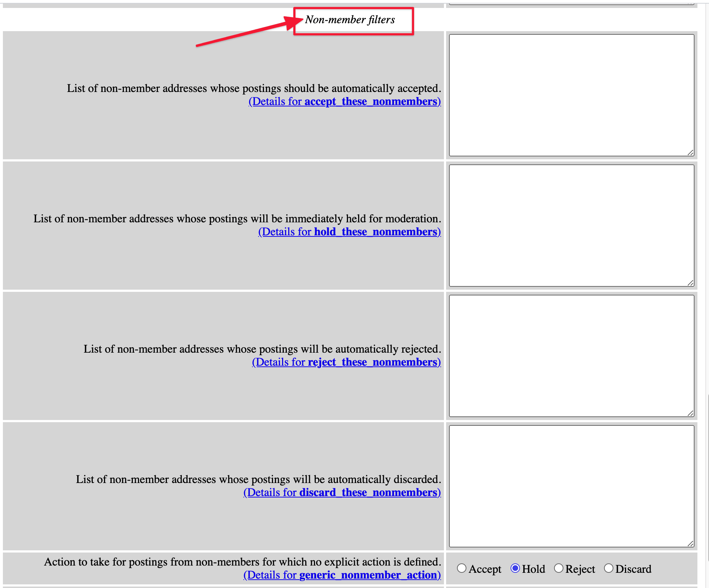Open details for discard_these_nonmembers
This screenshot has width=709, height=588.
(342, 492)
